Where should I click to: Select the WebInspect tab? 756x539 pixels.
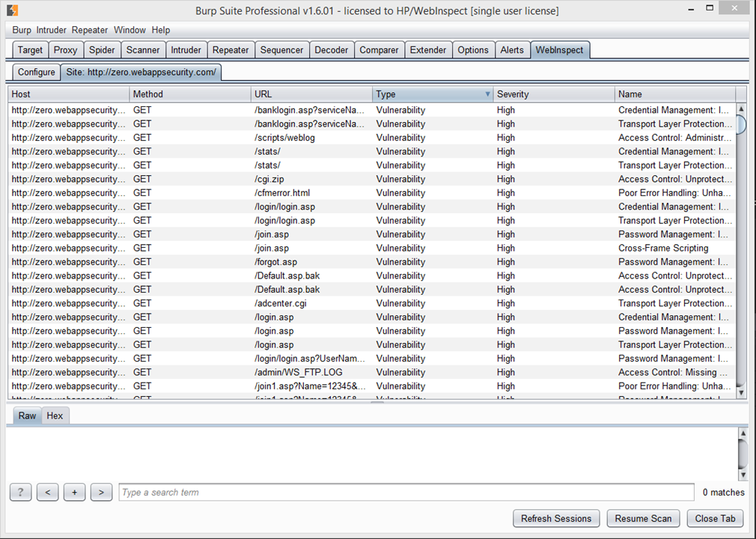pos(559,50)
